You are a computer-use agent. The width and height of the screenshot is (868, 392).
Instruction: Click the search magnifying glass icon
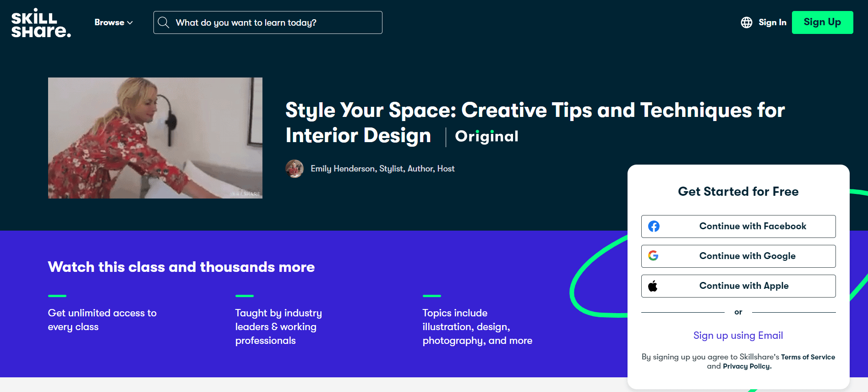(164, 22)
